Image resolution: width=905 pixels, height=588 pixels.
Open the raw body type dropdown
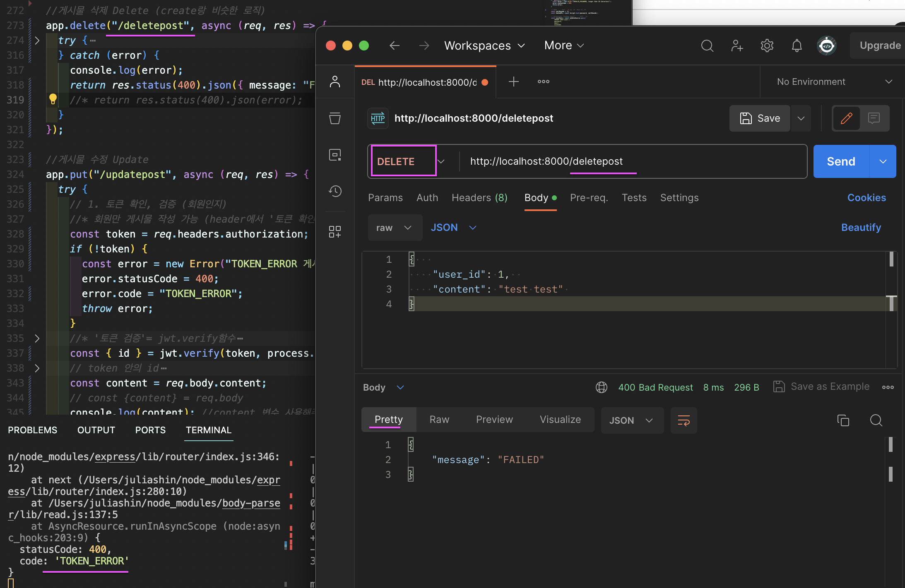(395, 228)
